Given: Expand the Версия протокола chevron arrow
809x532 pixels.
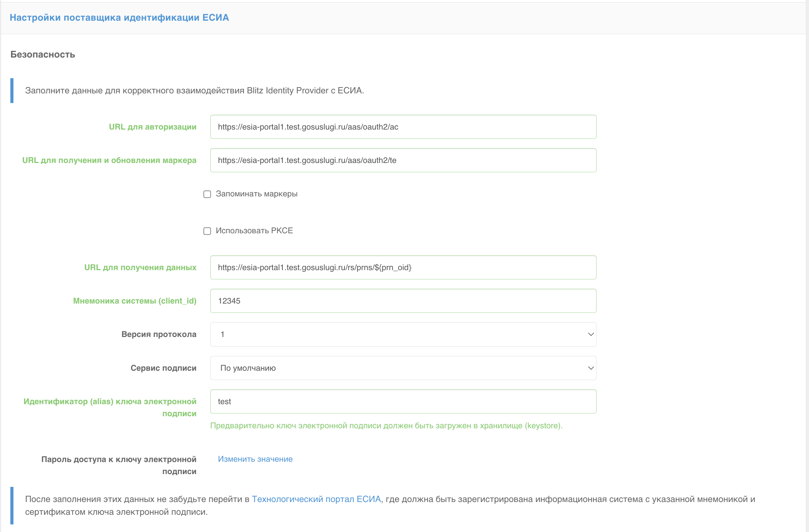Looking at the screenshot, I should coord(590,334).
